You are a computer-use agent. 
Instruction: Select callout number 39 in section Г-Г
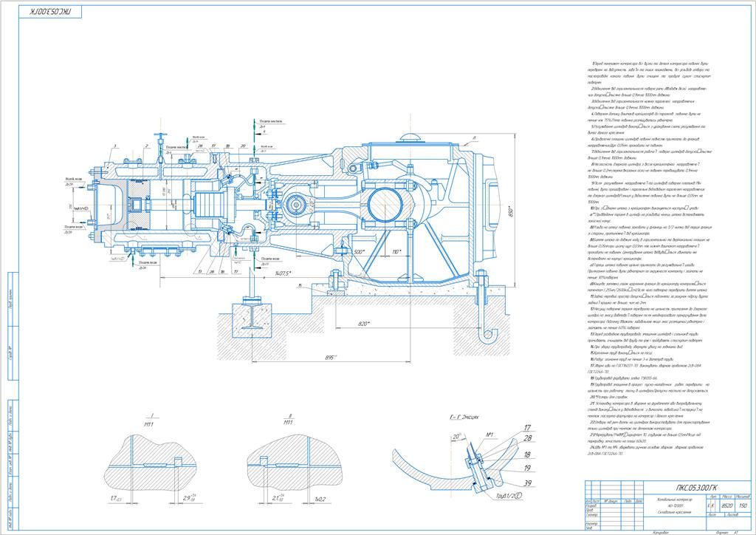tap(527, 483)
